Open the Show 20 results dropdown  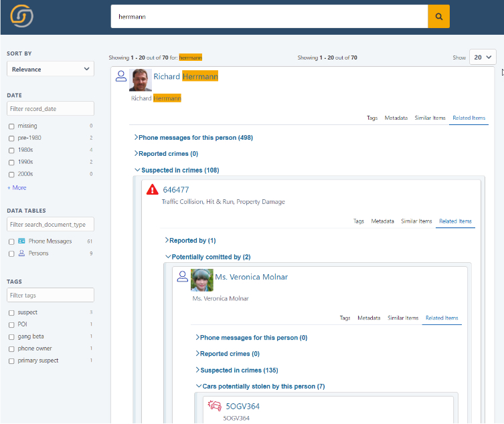click(483, 57)
